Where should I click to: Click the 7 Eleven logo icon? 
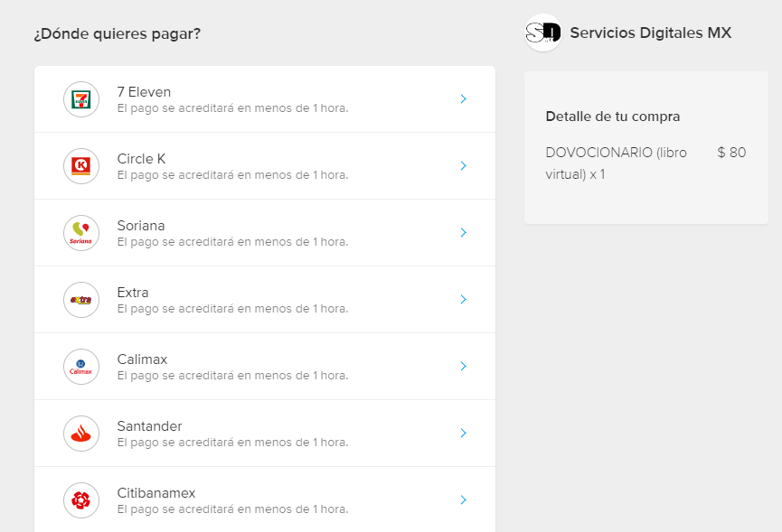[81, 99]
